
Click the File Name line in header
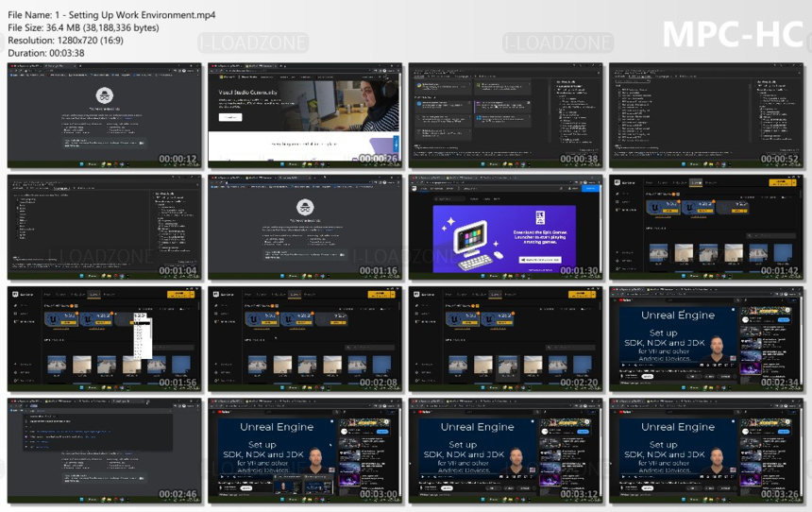111,15
